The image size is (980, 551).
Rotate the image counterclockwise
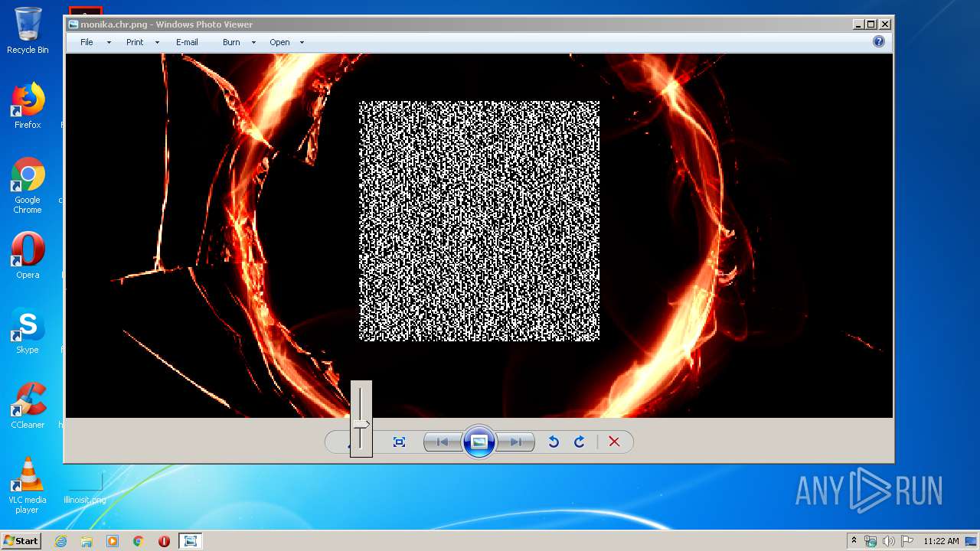[x=554, y=442]
